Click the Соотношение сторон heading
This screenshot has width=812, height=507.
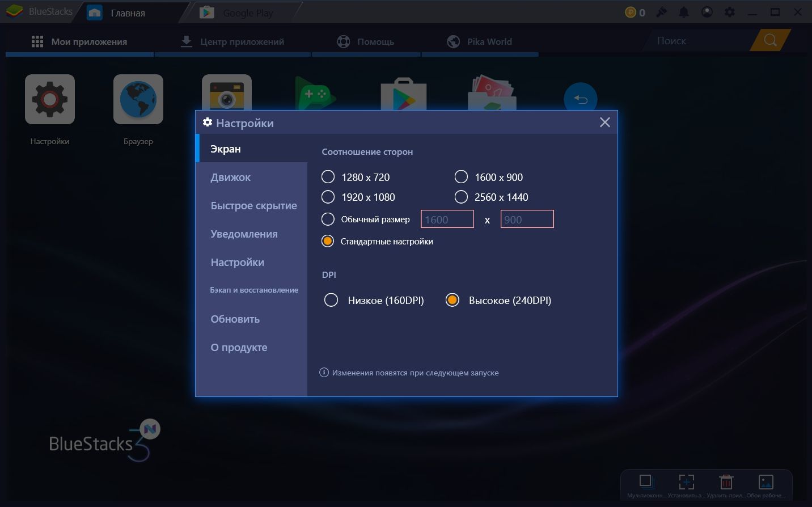coord(367,151)
